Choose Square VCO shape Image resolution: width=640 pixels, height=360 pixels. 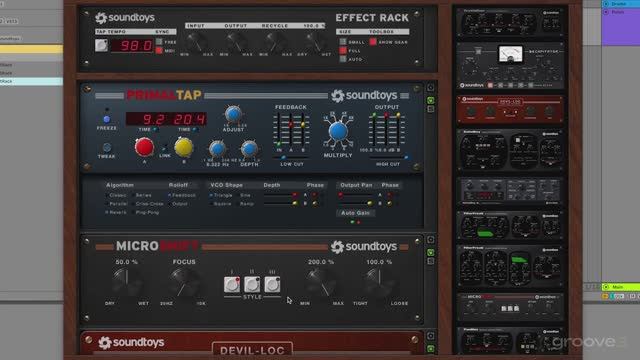[x=220, y=204]
